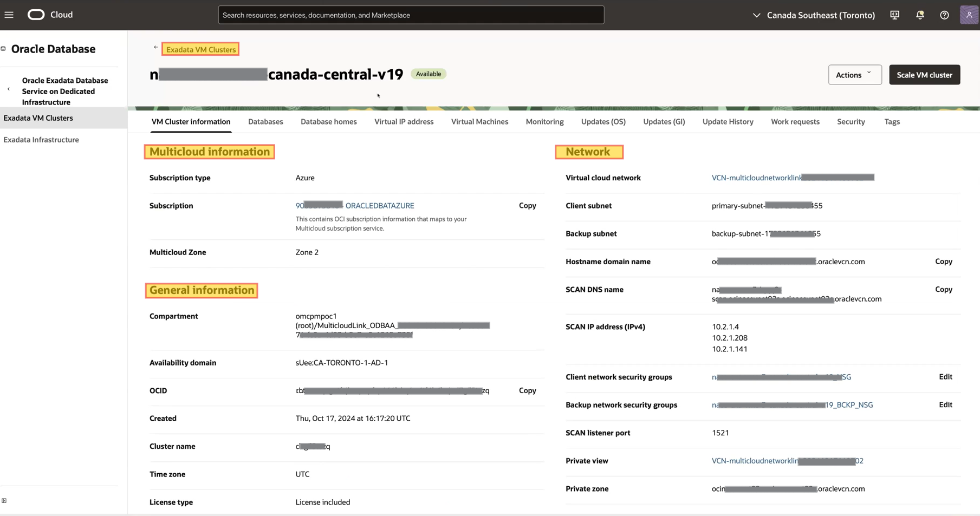Click the canada-central-v19 cluster title

tap(276, 74)
